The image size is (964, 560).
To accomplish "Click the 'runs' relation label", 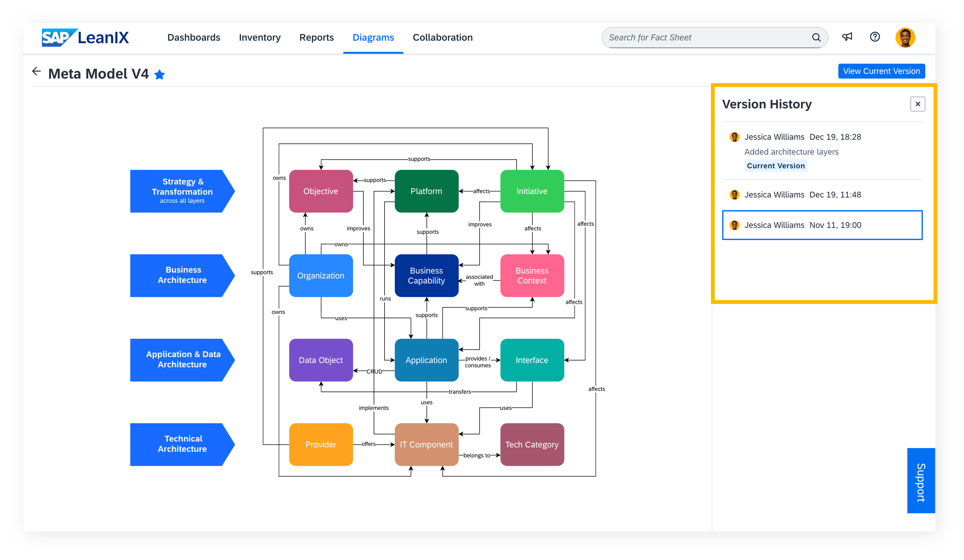I will (x=385, y=299).
